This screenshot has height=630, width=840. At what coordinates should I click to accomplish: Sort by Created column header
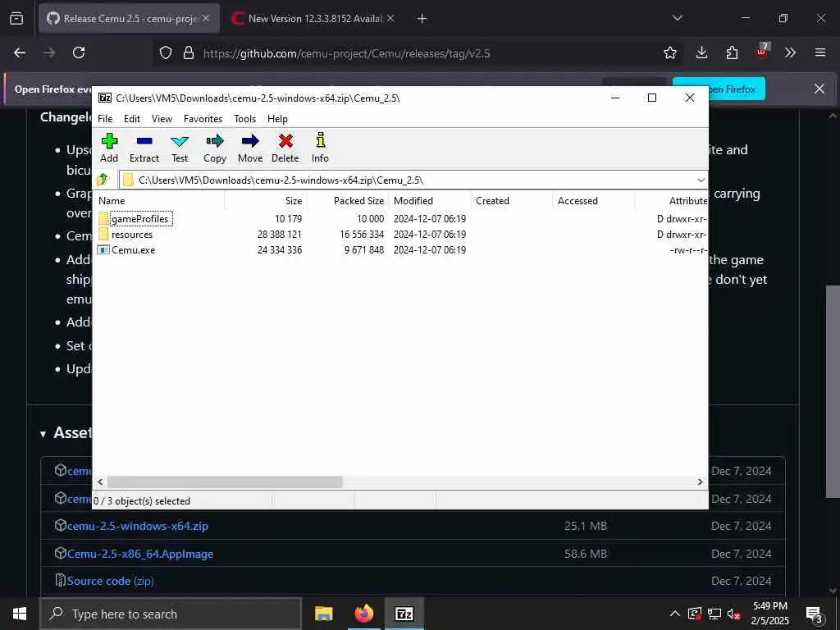(512, 200)
